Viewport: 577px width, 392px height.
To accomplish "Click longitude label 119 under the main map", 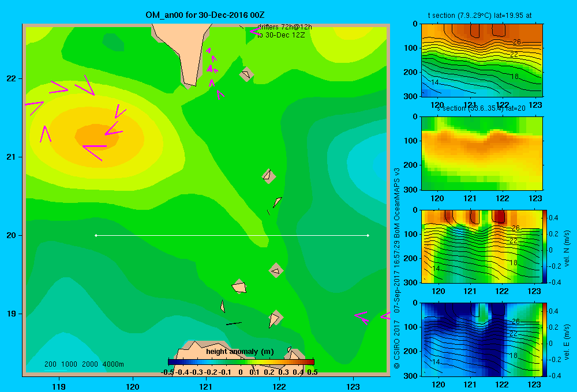I will point(59,386).
